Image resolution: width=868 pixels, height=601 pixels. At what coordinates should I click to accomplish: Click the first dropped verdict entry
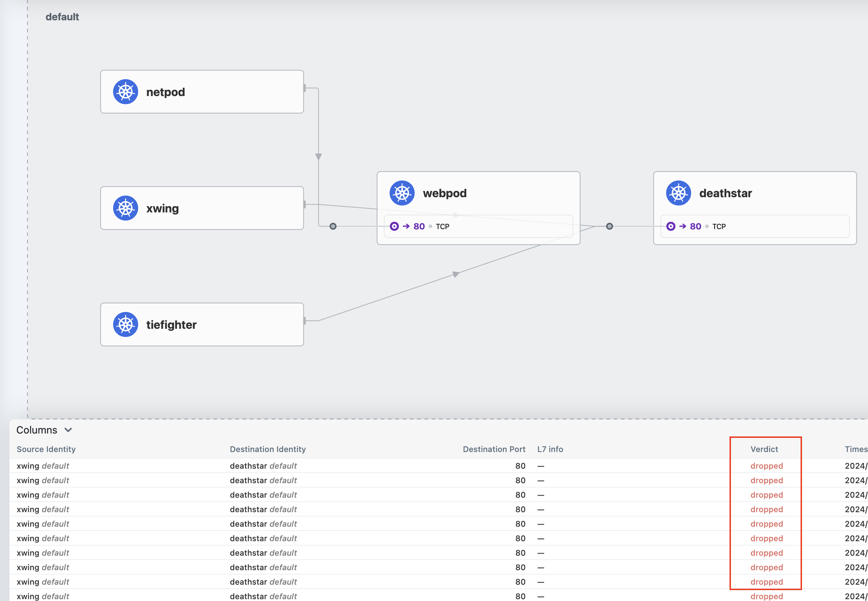coord(766,466)
